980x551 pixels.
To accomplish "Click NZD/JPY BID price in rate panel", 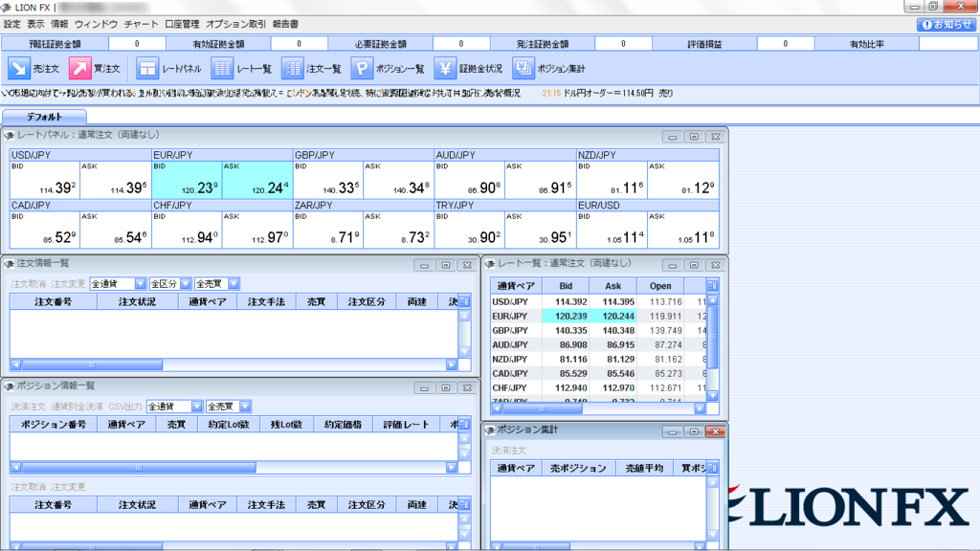I will (x=612, y=179).
